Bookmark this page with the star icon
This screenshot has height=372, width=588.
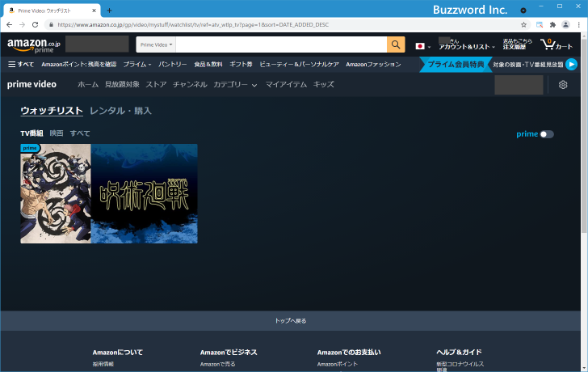point(523,25)
